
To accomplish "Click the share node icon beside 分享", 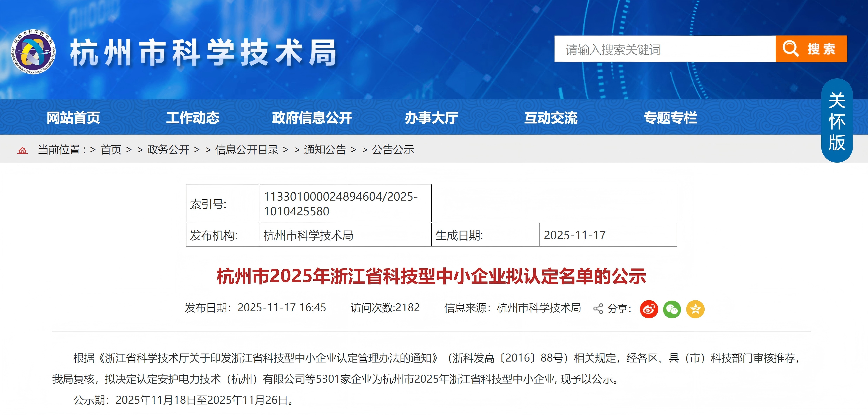I will 598,309.
